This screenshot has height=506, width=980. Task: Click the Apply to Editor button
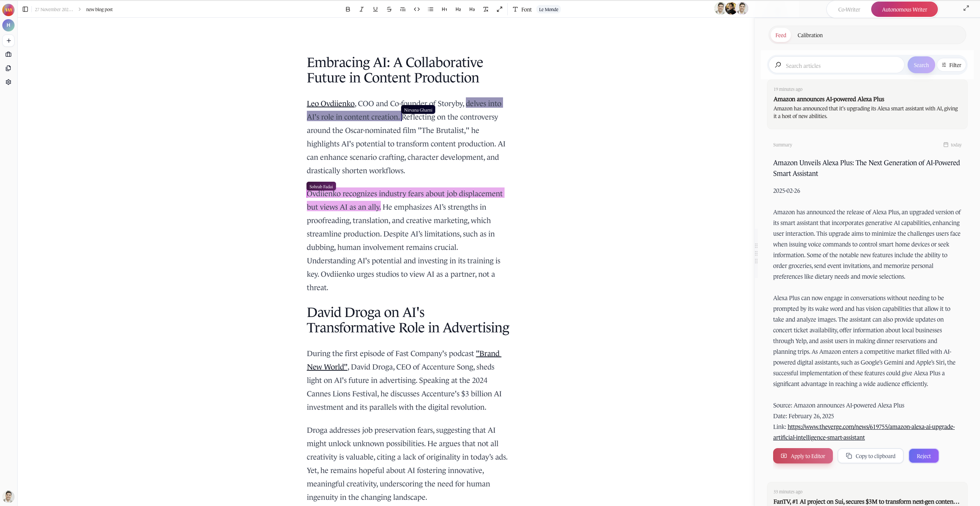[803, 456]
